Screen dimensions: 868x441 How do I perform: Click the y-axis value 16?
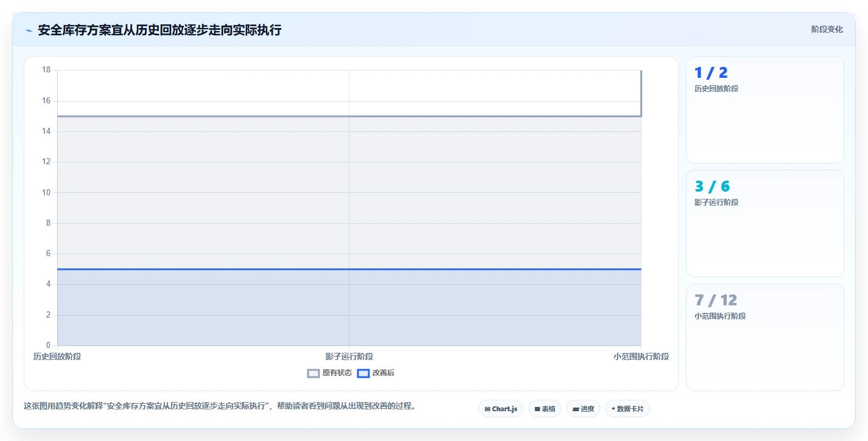46,100
